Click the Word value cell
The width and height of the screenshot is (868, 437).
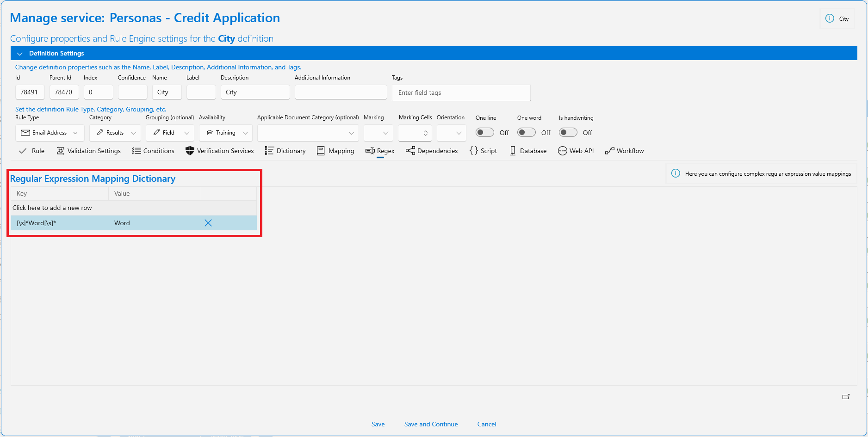155,223
